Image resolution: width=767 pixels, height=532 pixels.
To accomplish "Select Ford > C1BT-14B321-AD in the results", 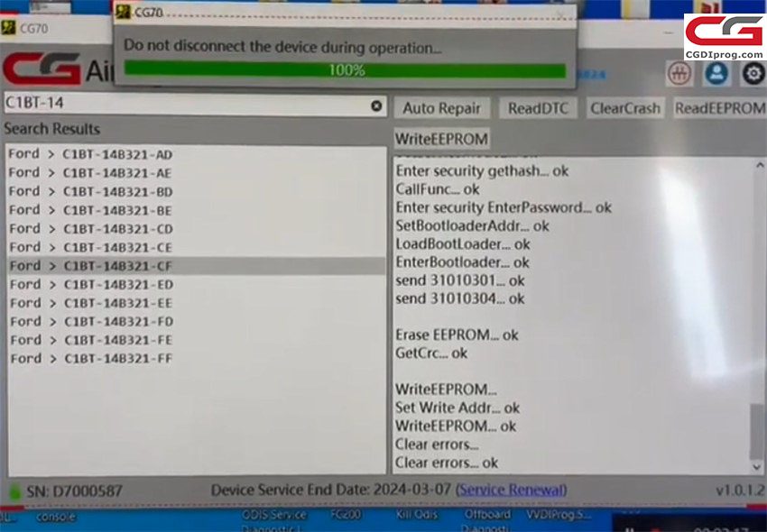I will pyautogui.click(x=197, y=154).
